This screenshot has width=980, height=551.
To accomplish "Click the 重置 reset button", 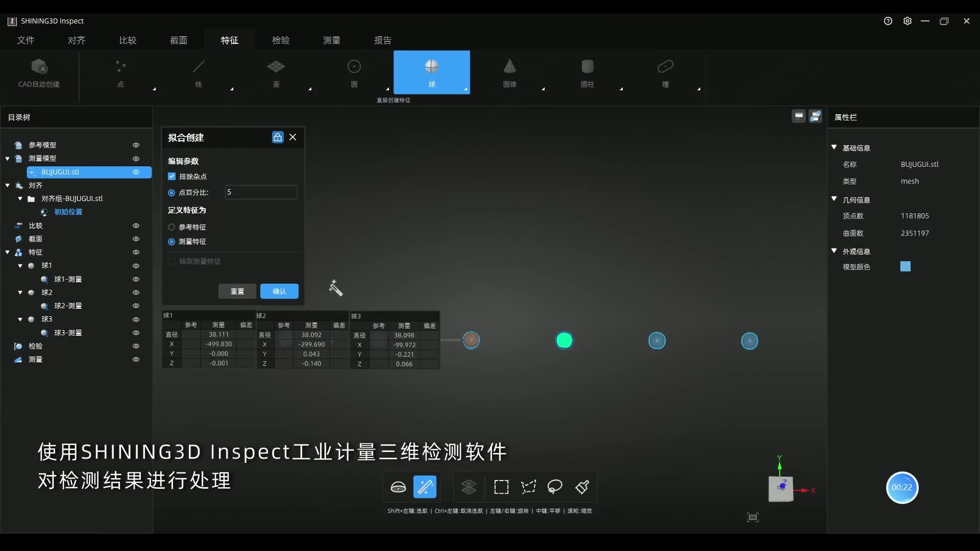I will tap(237, 291).
